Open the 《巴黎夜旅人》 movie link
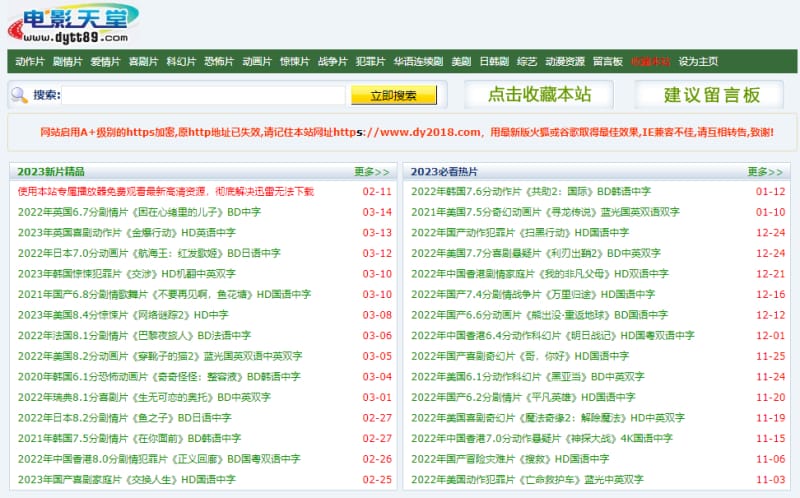Image resolution: width=800 pixels, height=498 pixels. point(134,336)
